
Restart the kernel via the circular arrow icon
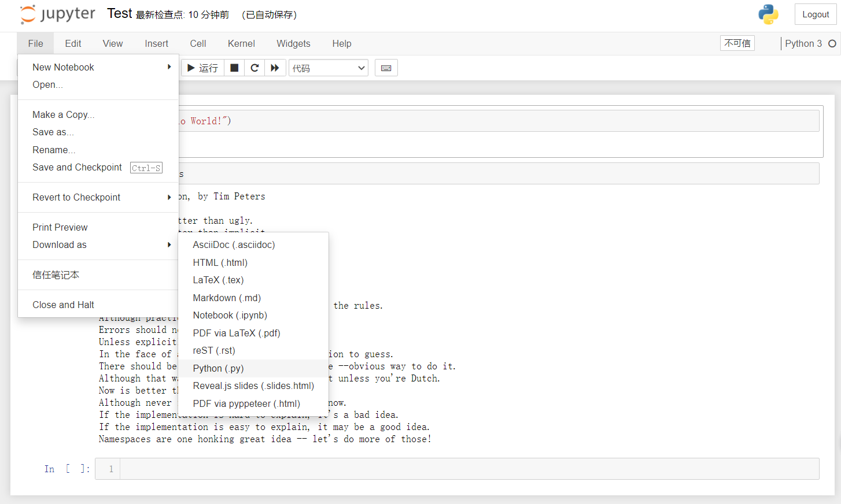[254, 68]
